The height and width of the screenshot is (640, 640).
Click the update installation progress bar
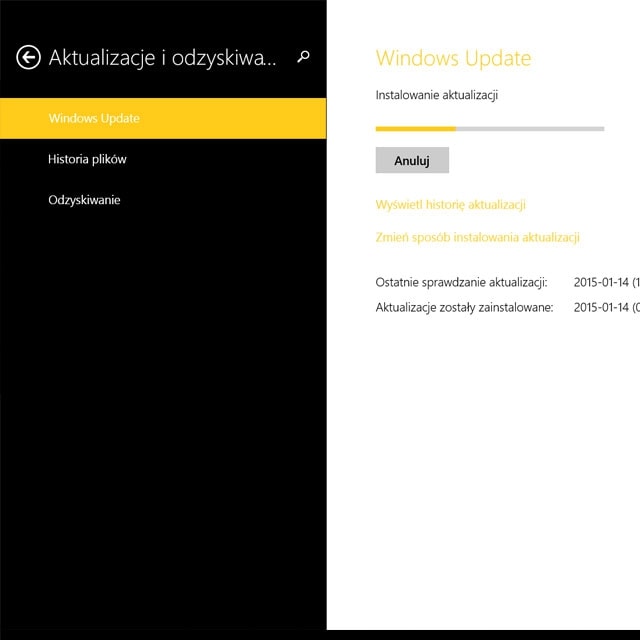pos(490,129)
